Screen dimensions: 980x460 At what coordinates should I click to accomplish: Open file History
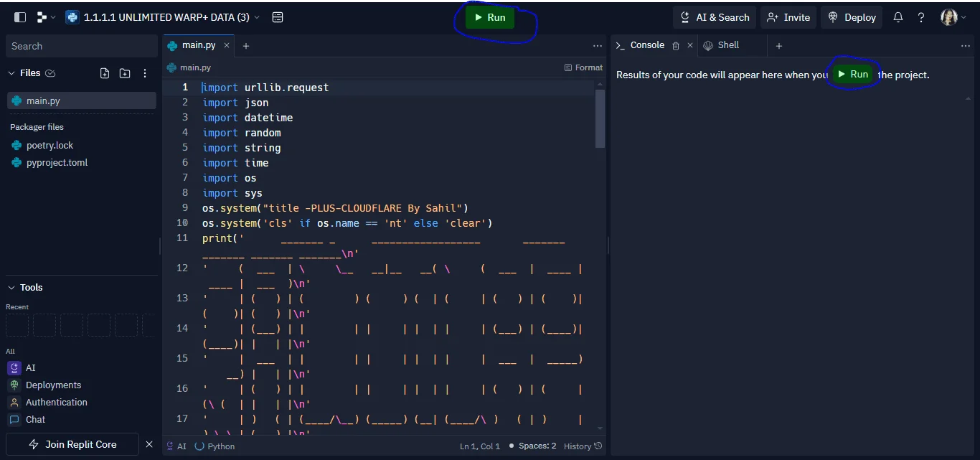[583, 446]
